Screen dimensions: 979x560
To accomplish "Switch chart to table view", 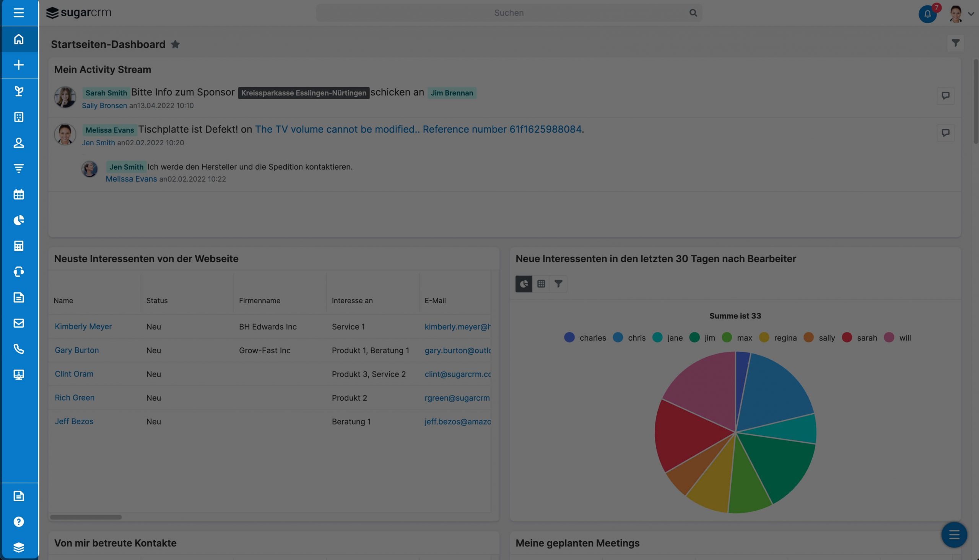I will 541,284.
